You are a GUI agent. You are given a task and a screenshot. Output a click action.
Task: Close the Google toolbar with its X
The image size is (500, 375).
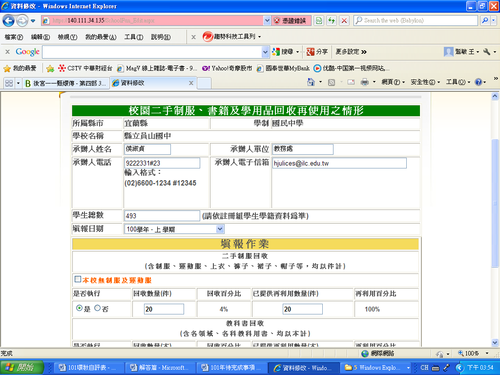point(7,52)
